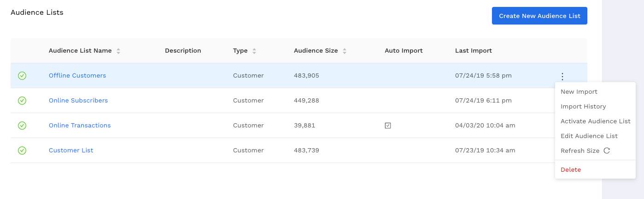Viewport: 644px width, 199px height.
Task: Click green status check icon for Online Subscribers
Action: click(22, 101)
